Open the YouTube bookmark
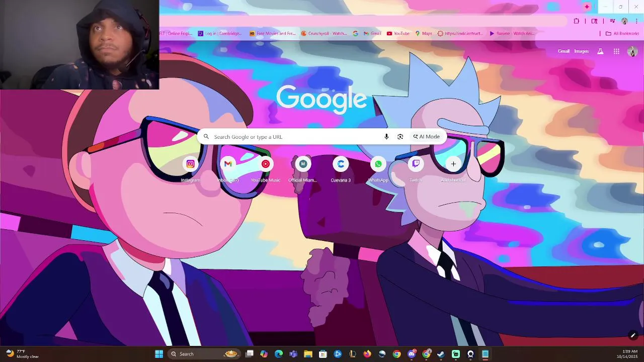Image resolution: width=644 pixels, height=362 pixels. (398, 34)
